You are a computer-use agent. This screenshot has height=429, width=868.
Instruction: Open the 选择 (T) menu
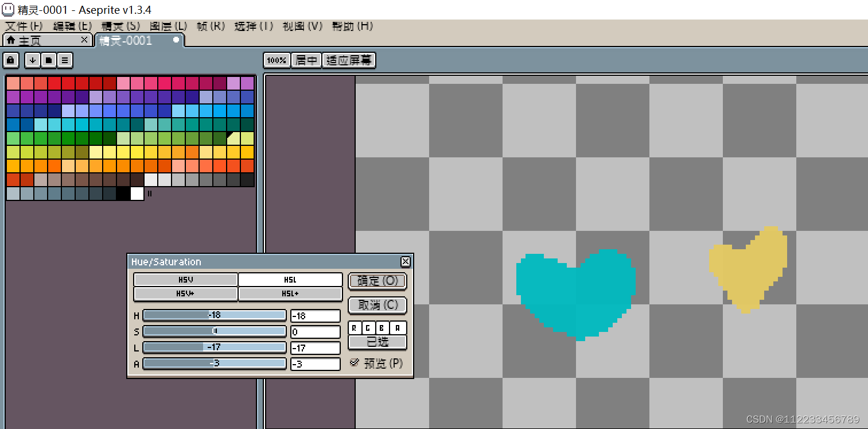point(254,26)
